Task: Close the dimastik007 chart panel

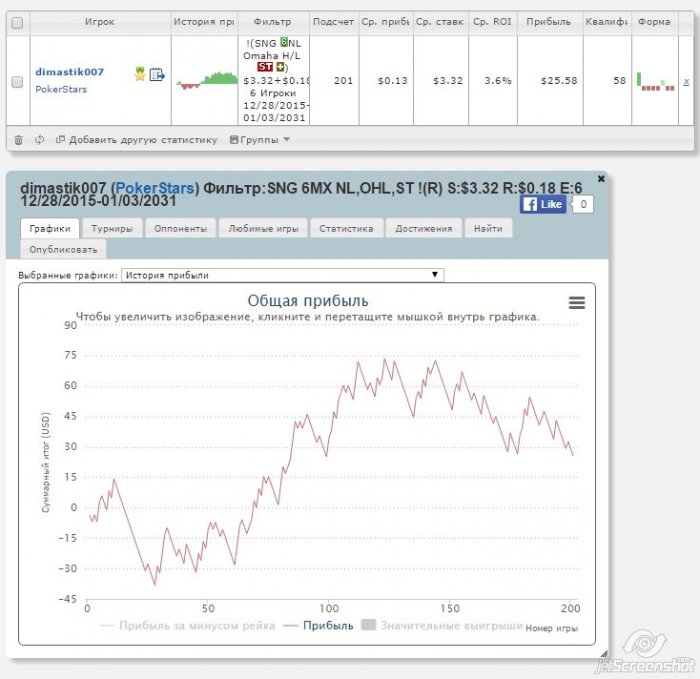Action: 601,179
